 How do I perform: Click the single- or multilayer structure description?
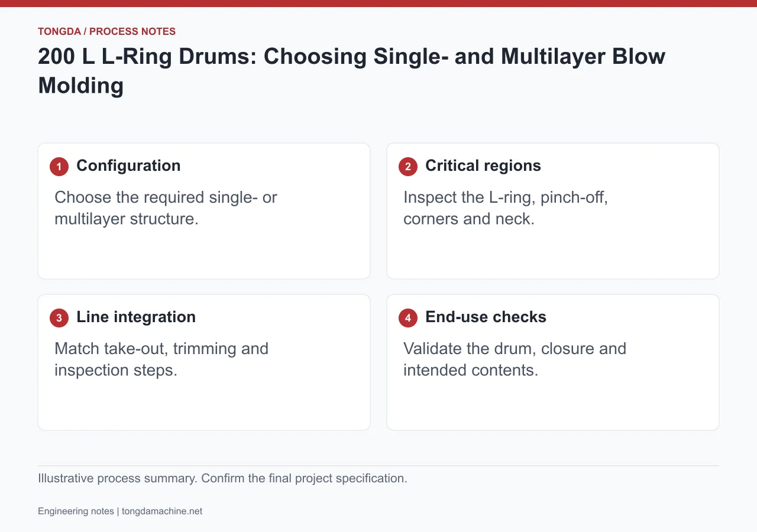(166, 208)
